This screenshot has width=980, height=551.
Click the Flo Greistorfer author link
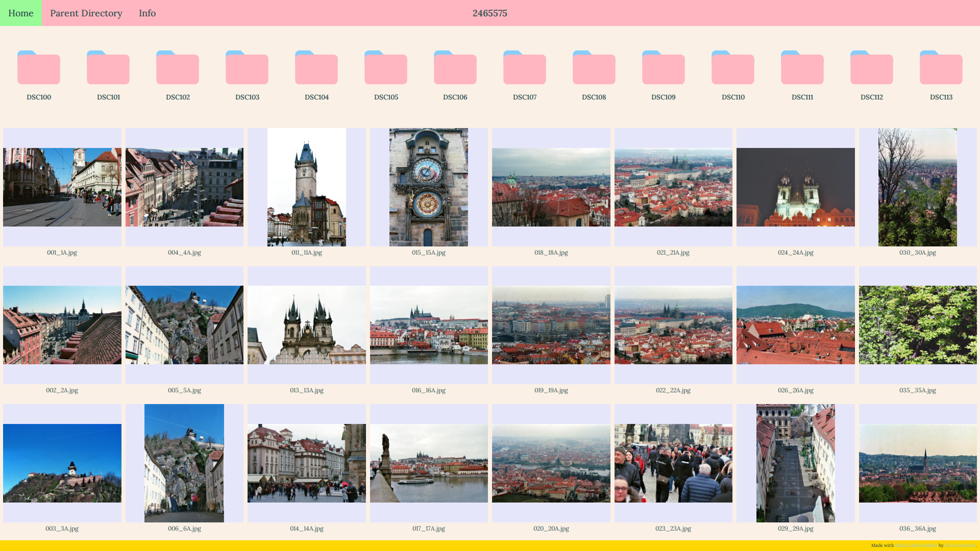click(x=960, y=545)
